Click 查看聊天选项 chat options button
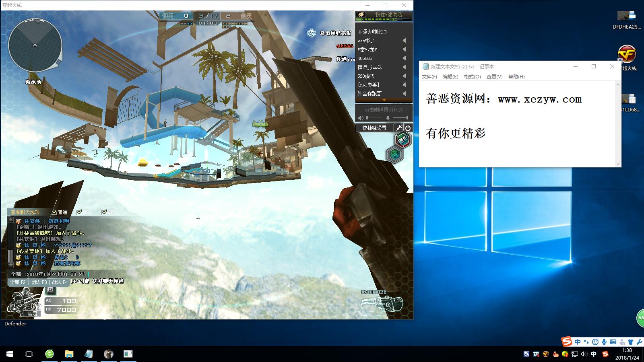This screenshot has height=362, width=644. 25,212
